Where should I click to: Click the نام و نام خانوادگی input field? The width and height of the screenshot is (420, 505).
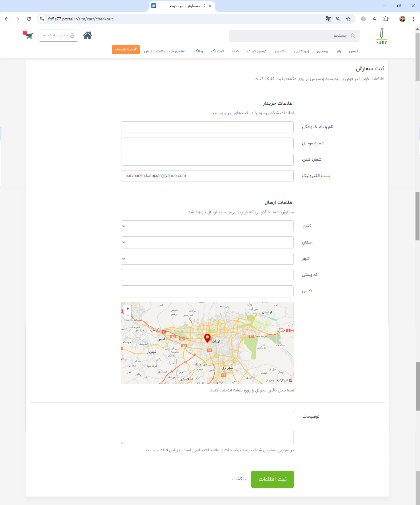[207, 127]
